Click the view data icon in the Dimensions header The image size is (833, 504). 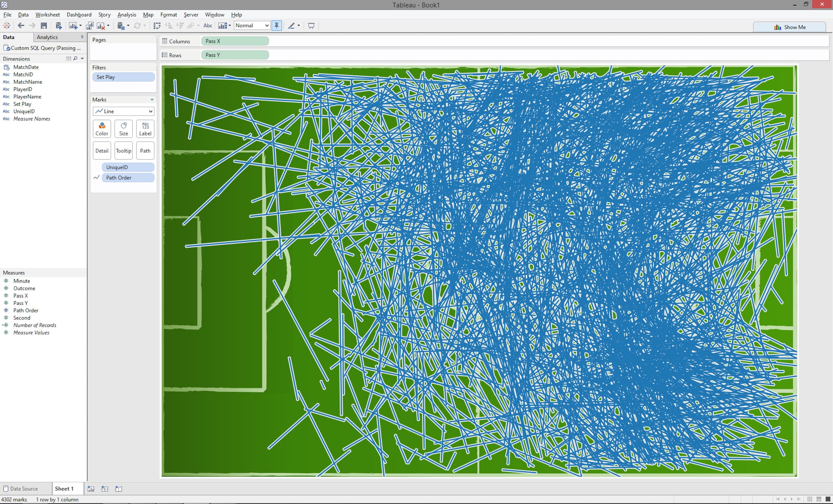click(68, 58)
